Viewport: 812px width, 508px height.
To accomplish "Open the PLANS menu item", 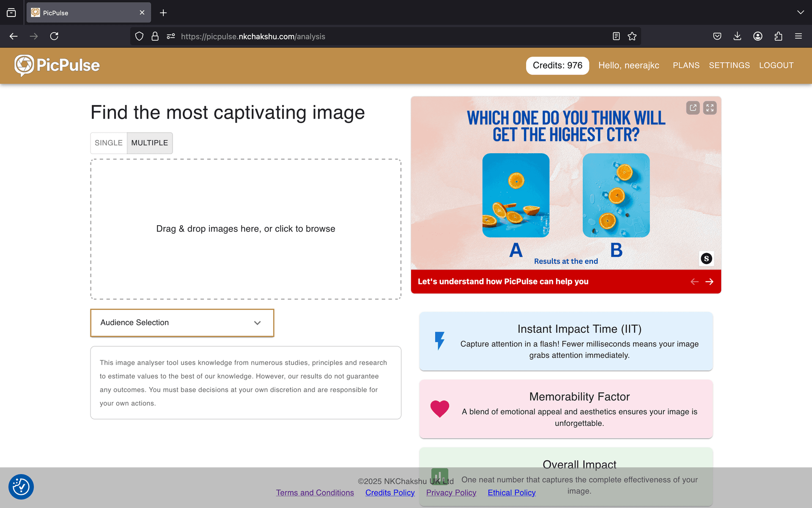I will (x=686, y=65).
